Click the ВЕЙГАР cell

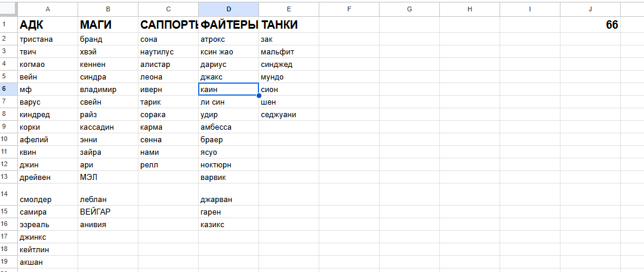click(x=108, y=212)
